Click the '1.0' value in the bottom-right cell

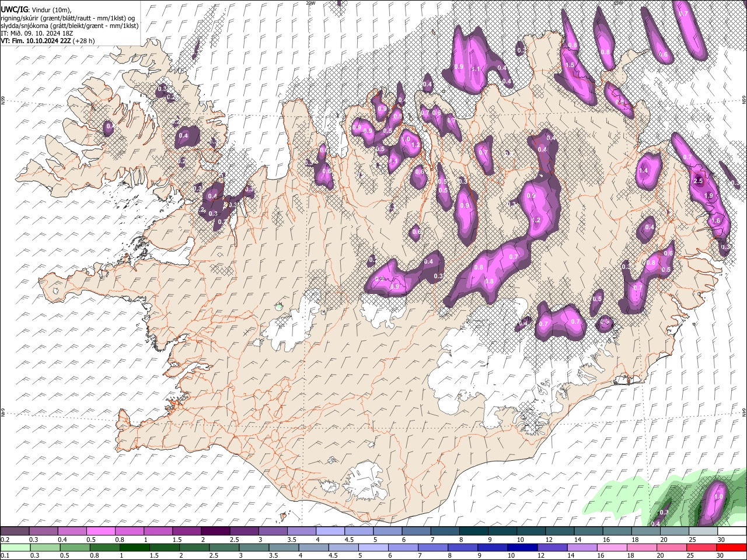pos(719,497)
